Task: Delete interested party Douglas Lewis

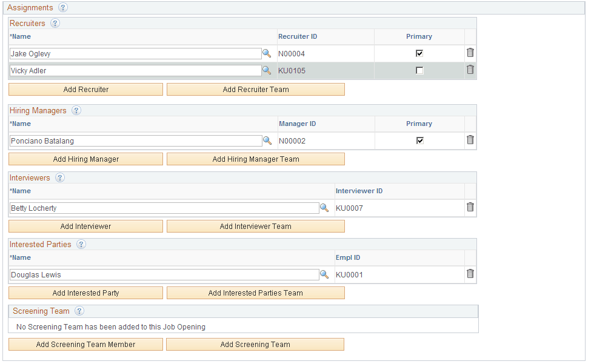Action: tap(470, 274)
